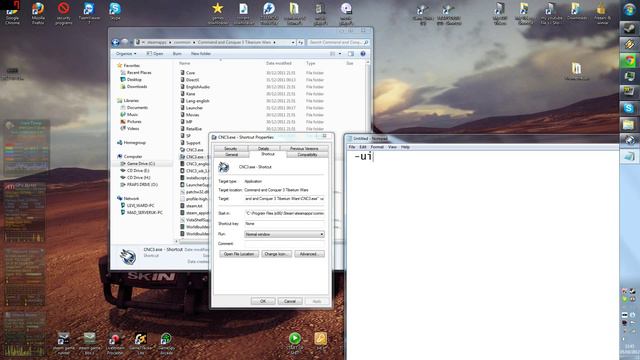This screenshot has width=640, height=360.
Task: Click the Change Icon button
Action: point(276,254)
